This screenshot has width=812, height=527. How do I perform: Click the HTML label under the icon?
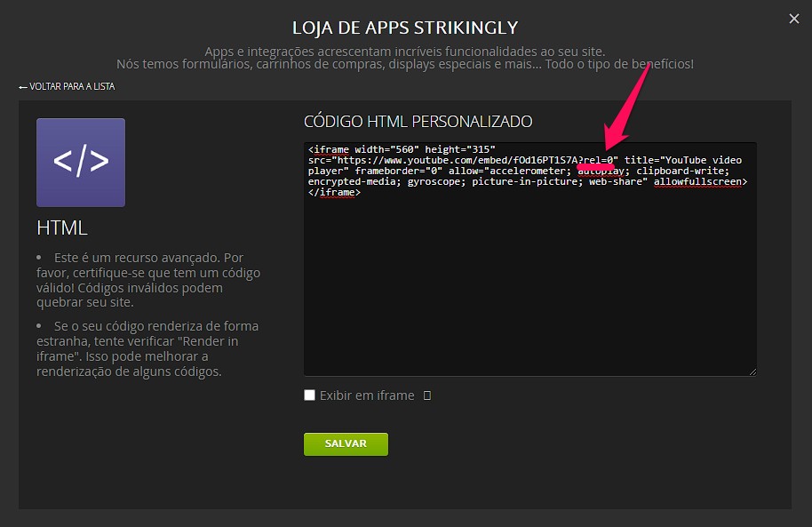coord(62,228)
